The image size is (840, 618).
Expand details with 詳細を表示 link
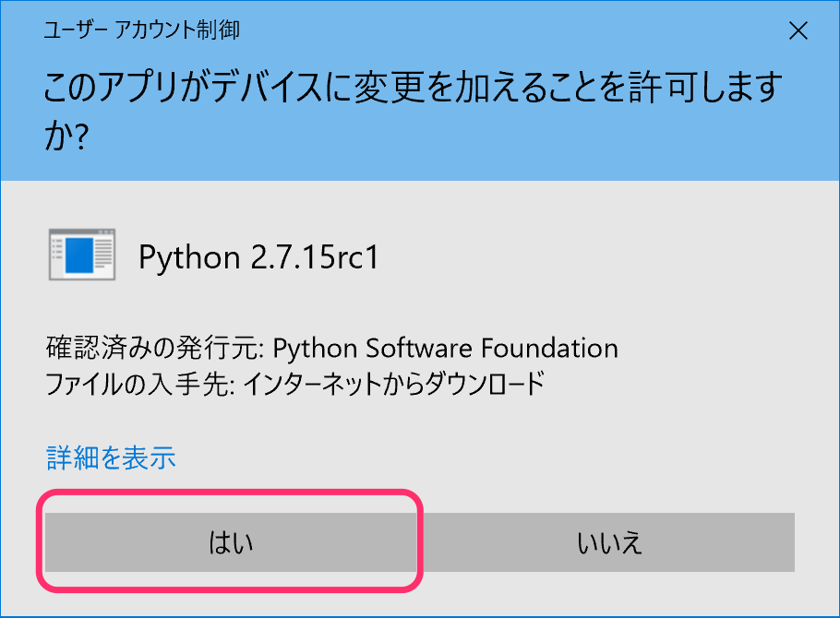(111, 458)
